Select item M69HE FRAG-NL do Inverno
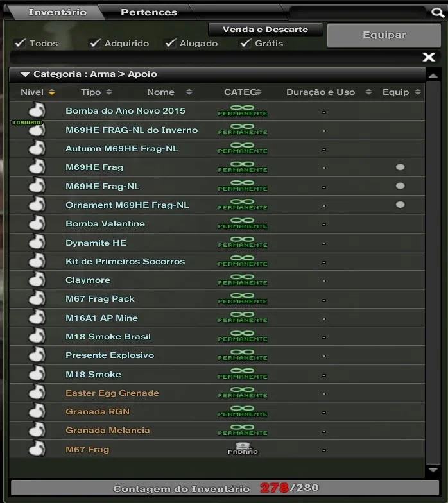Viewport: 448px width, 503px height. coord(217,130)
